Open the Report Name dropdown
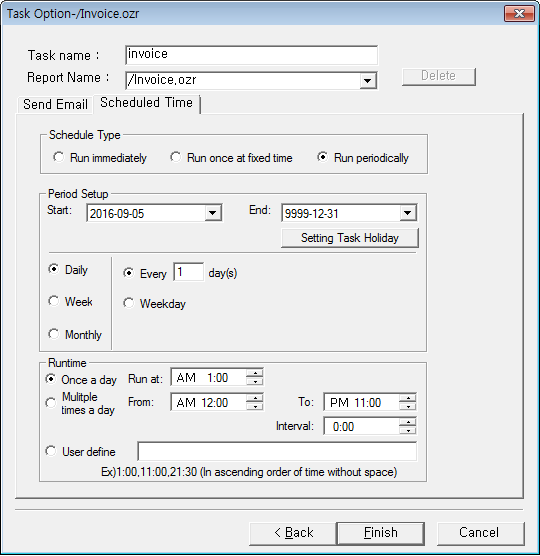 tap(368, 80)
